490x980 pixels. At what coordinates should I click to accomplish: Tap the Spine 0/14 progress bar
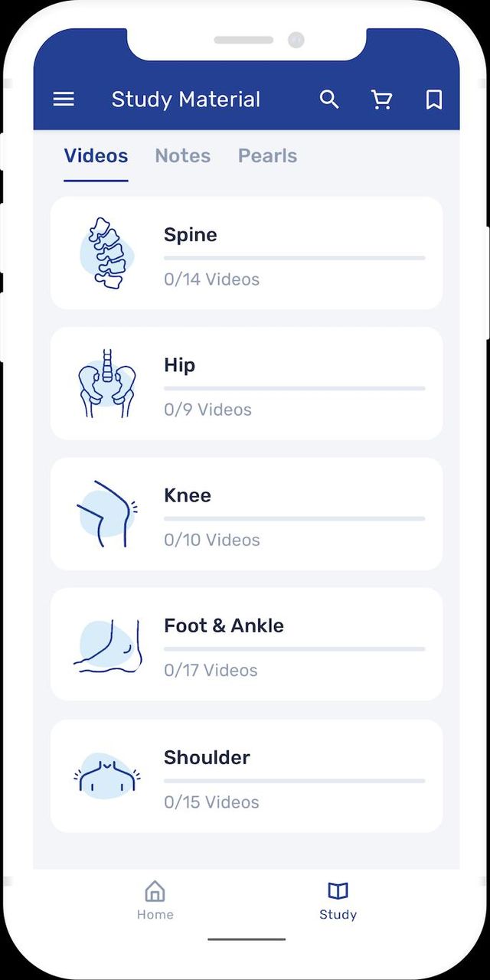(294, 258)
